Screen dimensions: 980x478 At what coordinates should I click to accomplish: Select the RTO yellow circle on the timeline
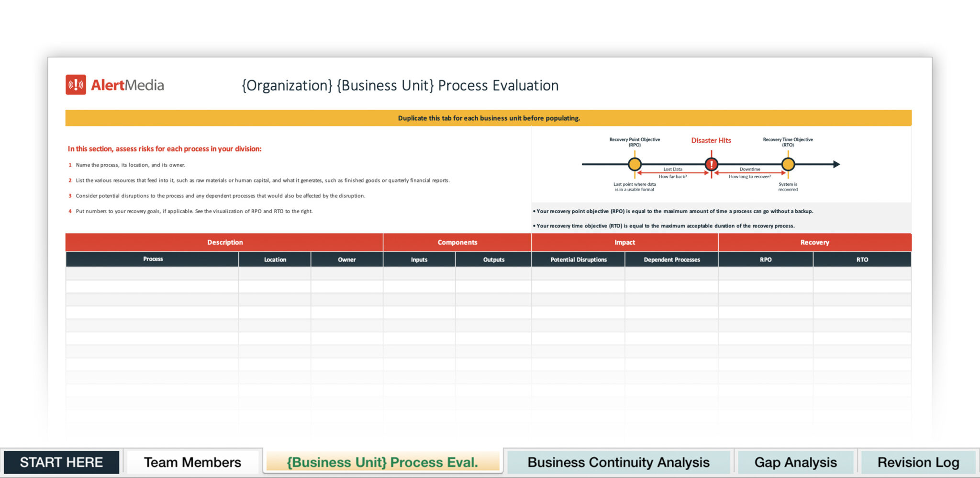tap(788, 164)
